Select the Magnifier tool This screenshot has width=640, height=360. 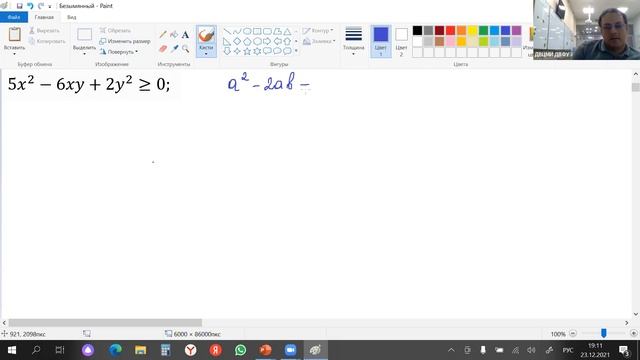[x=185, y=49]
